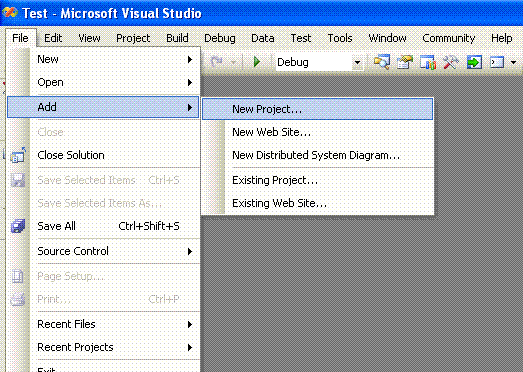Click the Close Solution icon in File menu
Image resolution: width=523 pixels, height=372 pixels.
[18, 155]
